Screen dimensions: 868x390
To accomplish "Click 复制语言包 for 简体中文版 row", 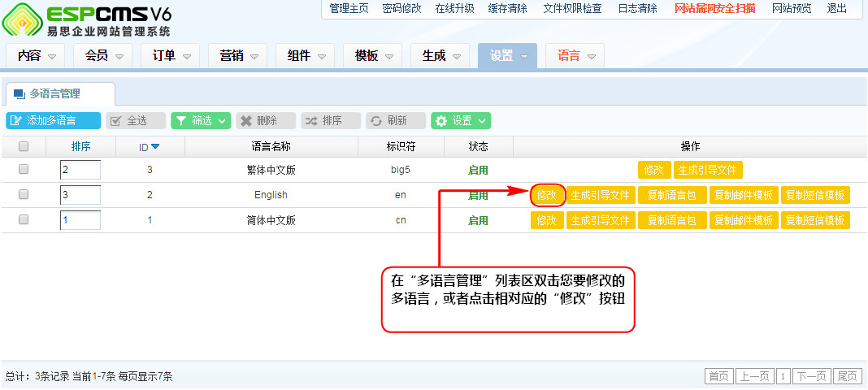I will (672, 220).
